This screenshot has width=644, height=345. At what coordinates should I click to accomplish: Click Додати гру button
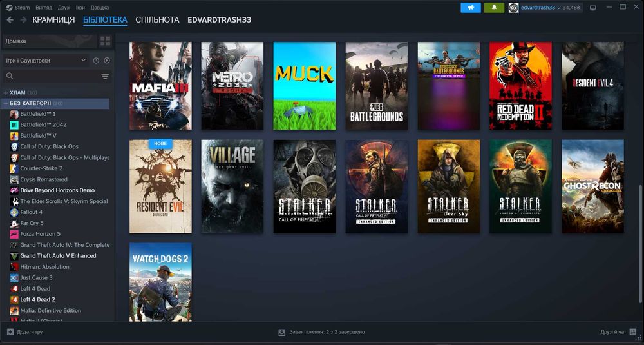pyautogui.click(x=26, y=332)
